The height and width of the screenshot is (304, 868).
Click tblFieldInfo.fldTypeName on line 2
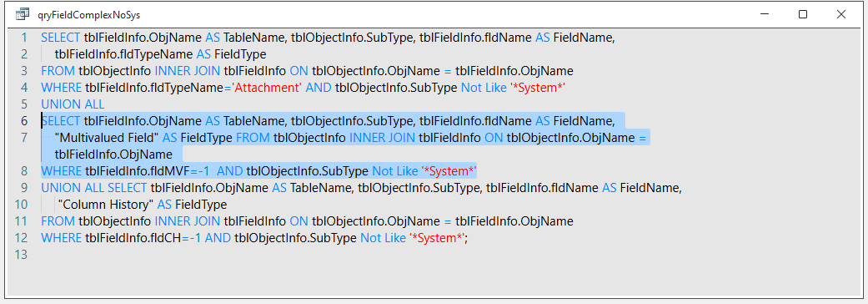(124, 54)
